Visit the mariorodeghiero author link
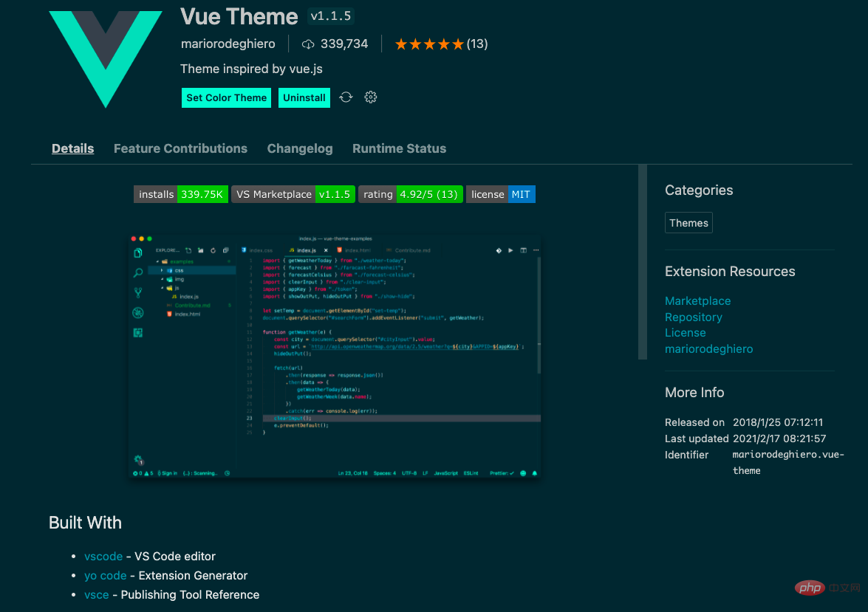 pos(709,348)
